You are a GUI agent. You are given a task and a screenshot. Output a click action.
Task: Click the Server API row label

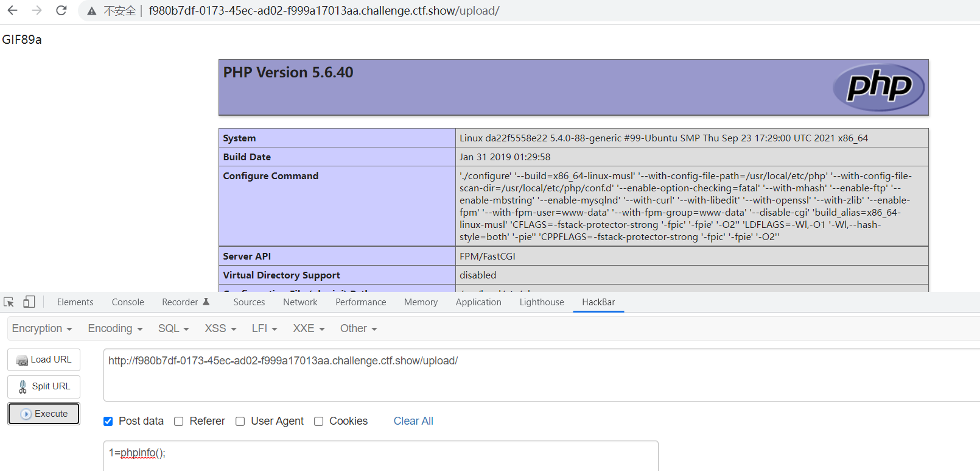coord(247,257)
